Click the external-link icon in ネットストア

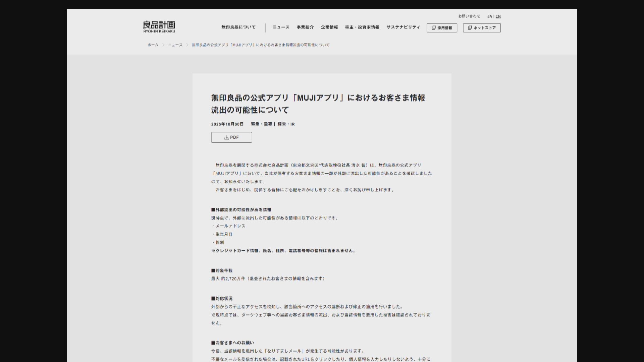470,28
